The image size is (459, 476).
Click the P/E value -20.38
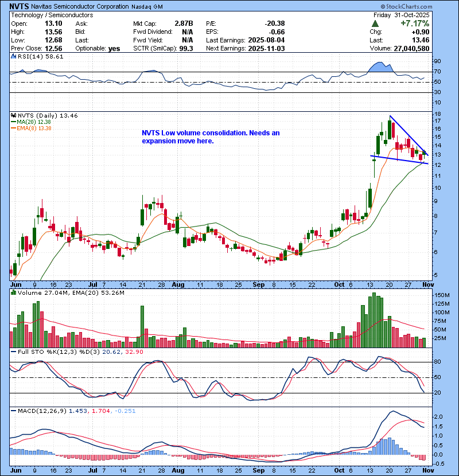(275, 24)
